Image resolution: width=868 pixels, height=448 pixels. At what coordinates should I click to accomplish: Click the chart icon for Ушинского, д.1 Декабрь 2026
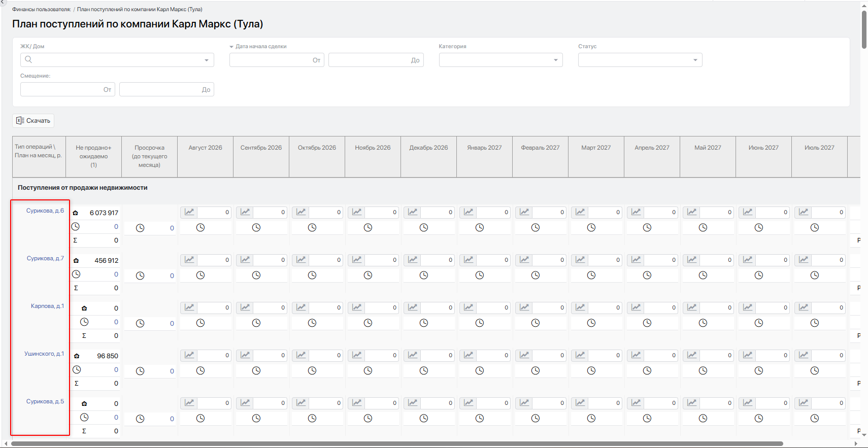[413, 355]
